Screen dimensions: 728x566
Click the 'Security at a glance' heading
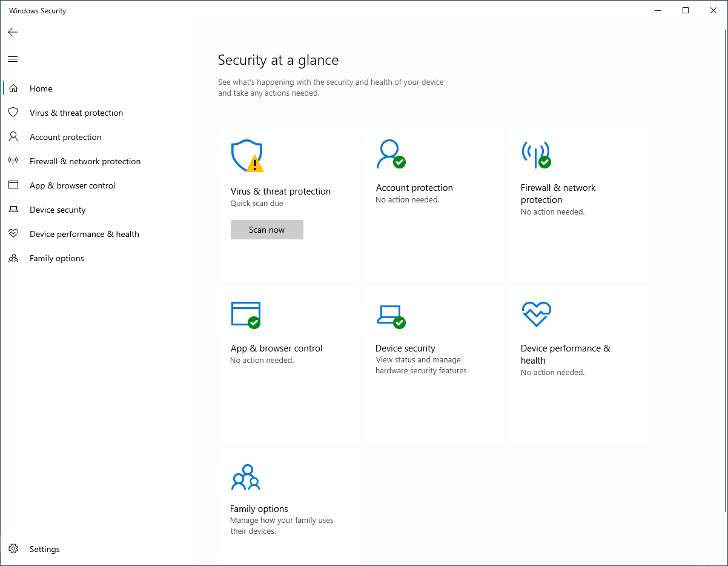pos(279,60)
